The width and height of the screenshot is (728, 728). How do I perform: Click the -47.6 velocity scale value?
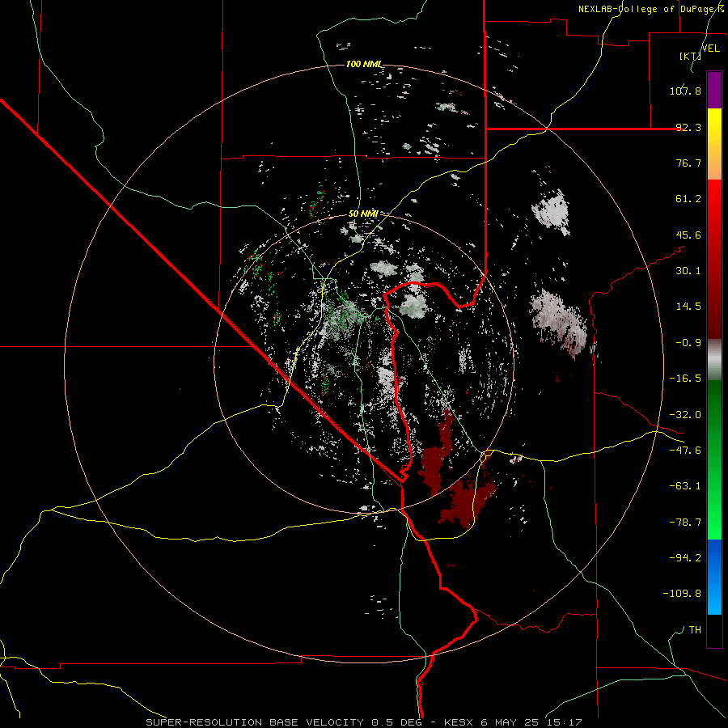(x=685, y=451)
